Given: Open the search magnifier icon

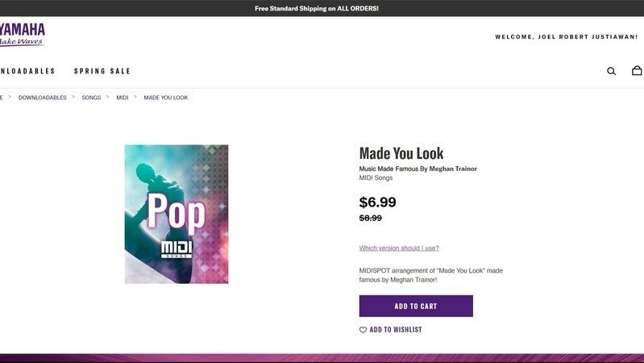Looking at the screenshot, I should [611, 71].
